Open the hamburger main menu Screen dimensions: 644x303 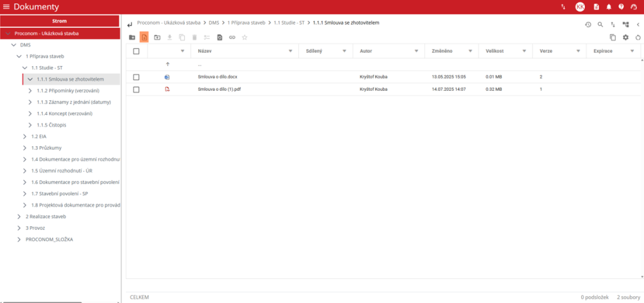6,7
